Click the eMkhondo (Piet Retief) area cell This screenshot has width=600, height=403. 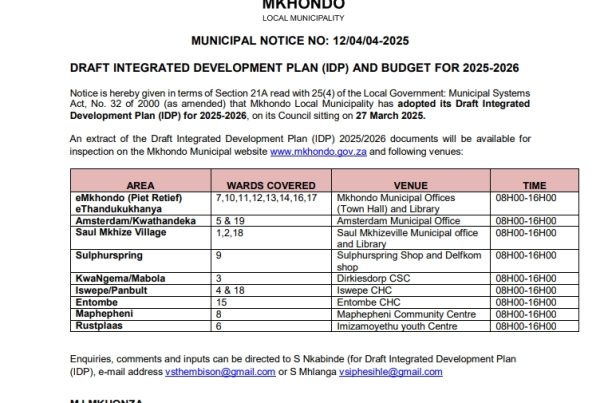pyautogui.click(x=140, y=203)
